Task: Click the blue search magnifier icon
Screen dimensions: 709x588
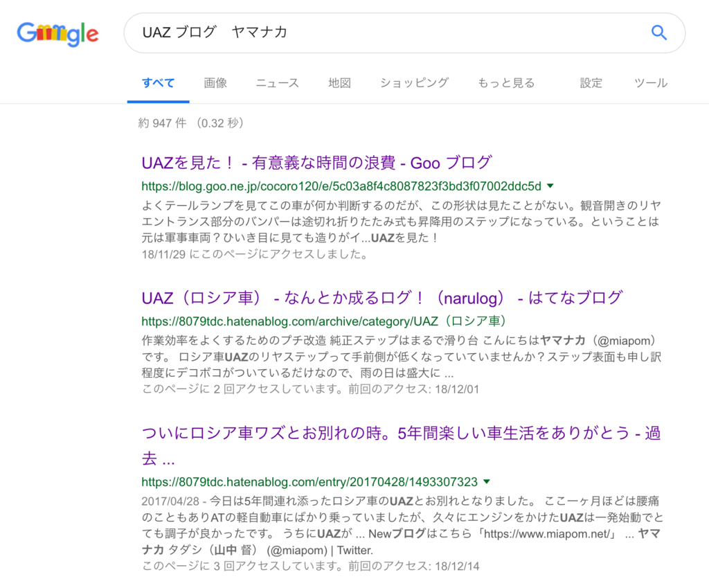Action: coord(659,33)
